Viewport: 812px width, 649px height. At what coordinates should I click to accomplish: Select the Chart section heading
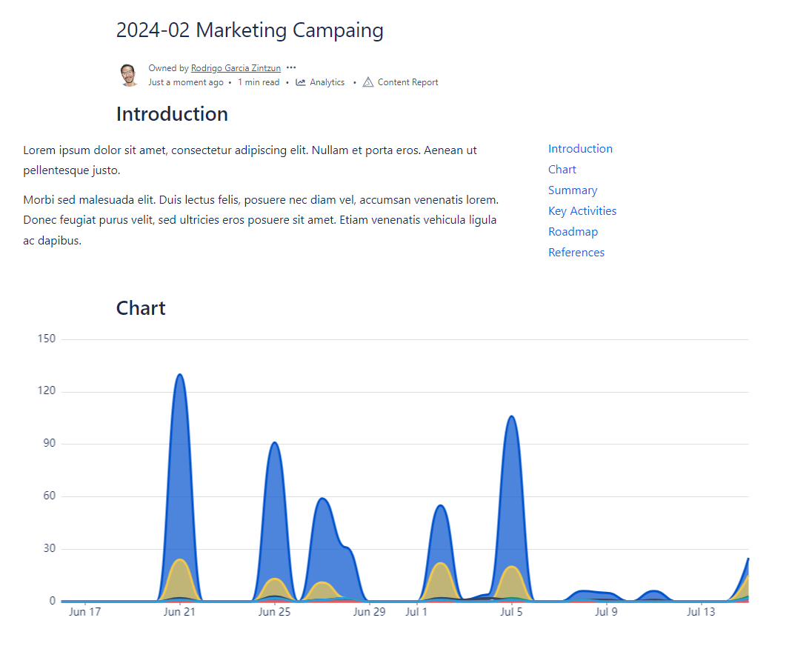pyautogui.click(x=141, y=308)
